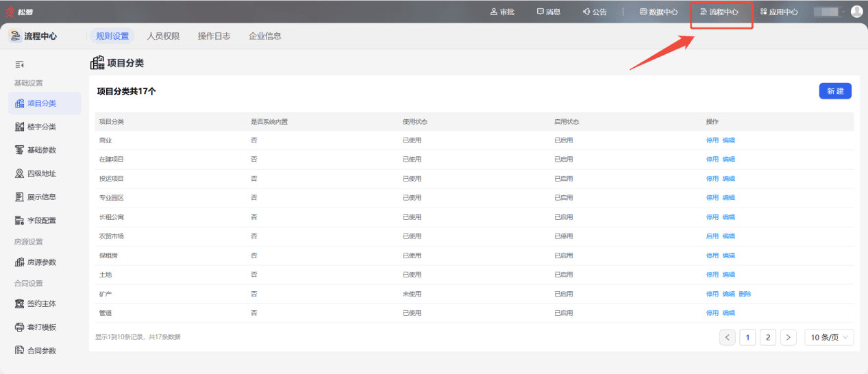Open the 10条/页 page size dropdown
This screenshot has height=374, width=868.
(x=829, y=337)
